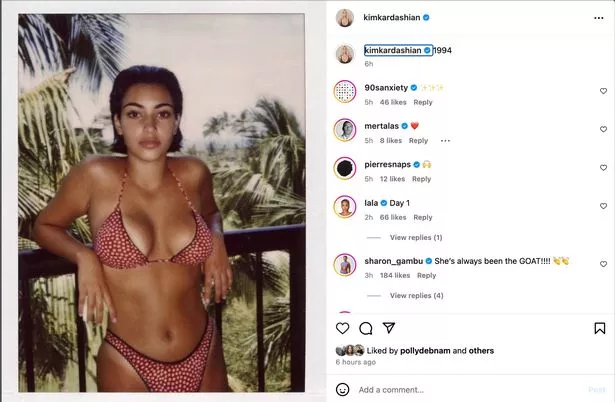Click the Add a comment field
Screen dimensions: 615x402
(x=471, y=390)
